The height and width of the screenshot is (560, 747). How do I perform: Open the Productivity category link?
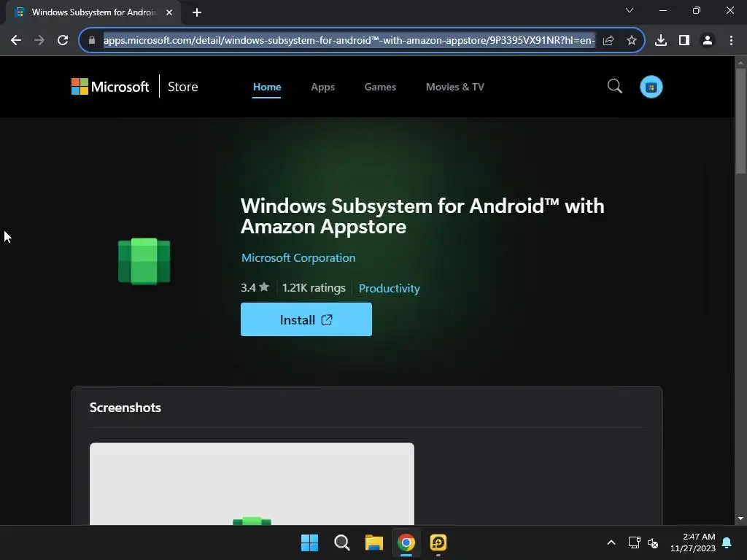tap(390, 289)
